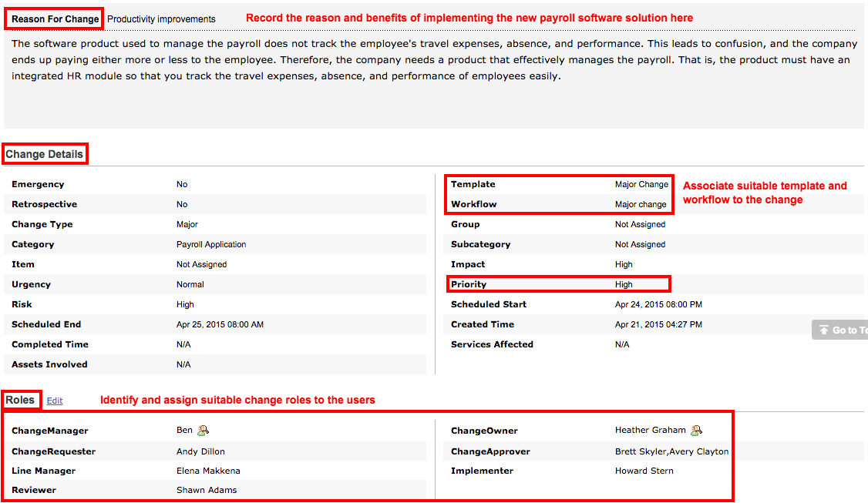Screen dimensions: 868x503
Task: Click the Risk value High
Action: (x=185, y=304)
